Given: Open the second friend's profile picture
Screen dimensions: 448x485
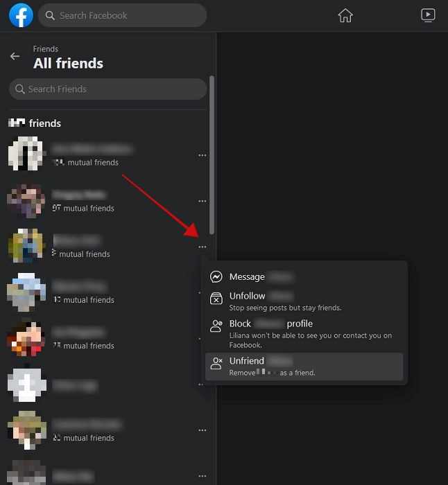Looking at the screenshot, I should 26,200.
